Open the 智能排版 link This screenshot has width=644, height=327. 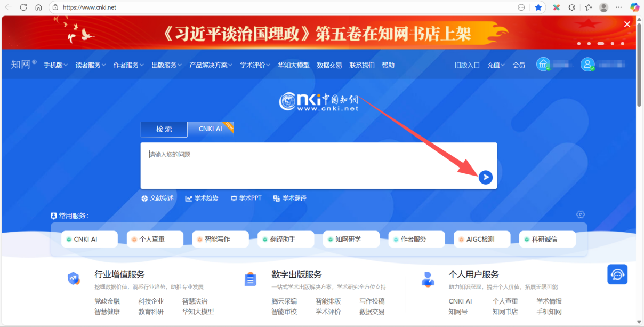tap(328, 301)
